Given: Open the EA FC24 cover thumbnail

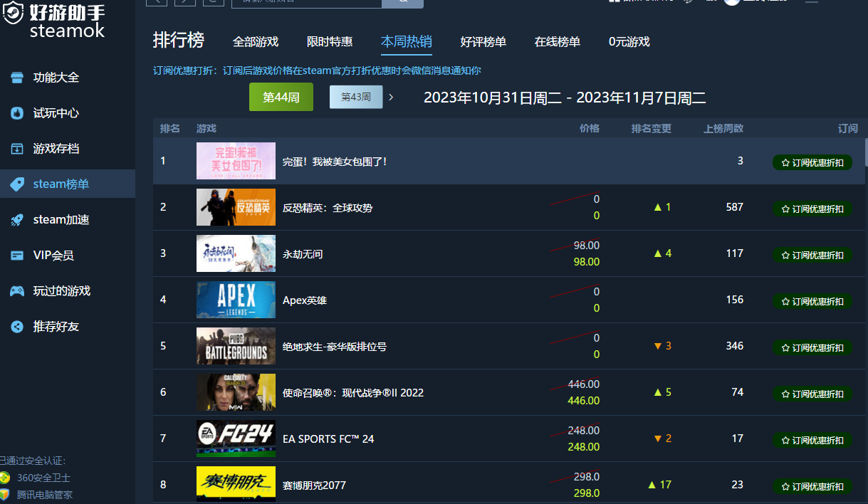Looking at the screenshot, I should pos(236,439).
